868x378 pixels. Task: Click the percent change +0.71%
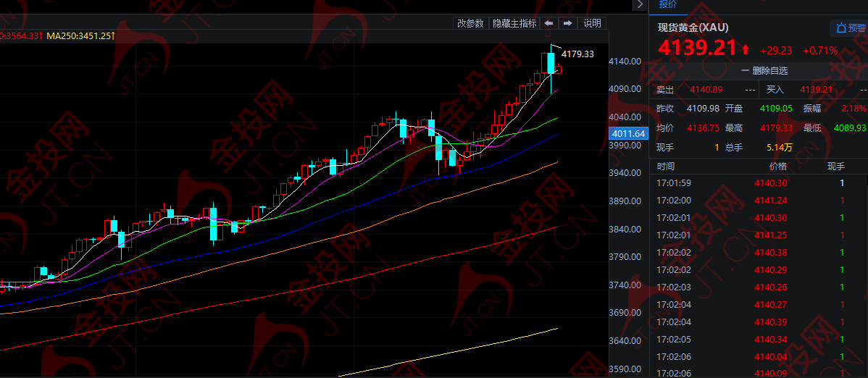(x=821, y=51)
